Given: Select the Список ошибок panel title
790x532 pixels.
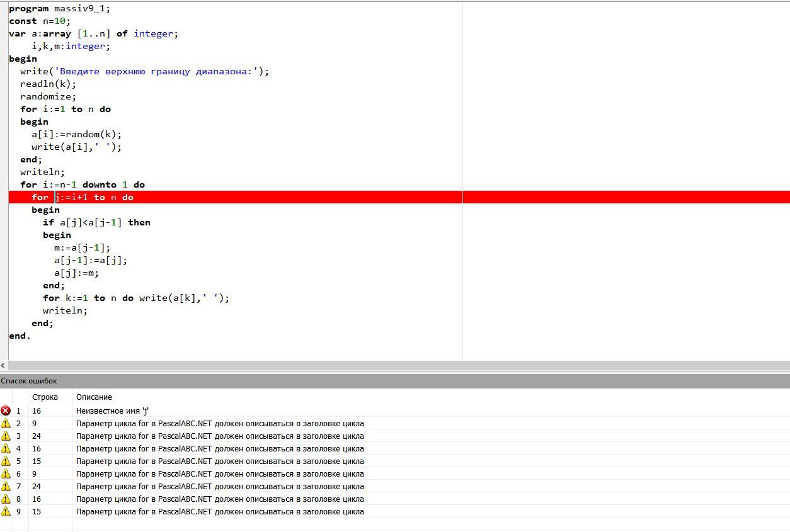Looking at the screenshot, I should 29,381.
